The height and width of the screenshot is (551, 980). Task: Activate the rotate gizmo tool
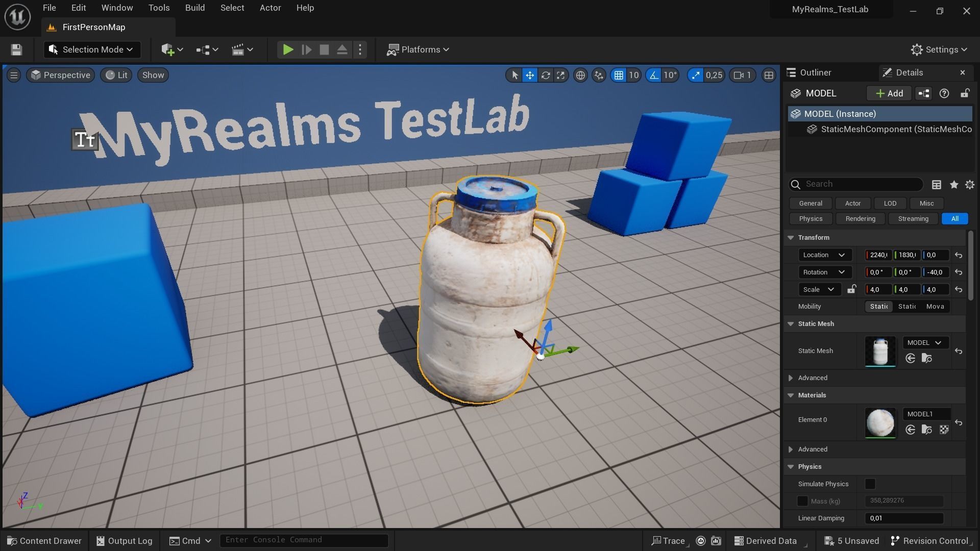pyautogui.click(x=545, y=76)
